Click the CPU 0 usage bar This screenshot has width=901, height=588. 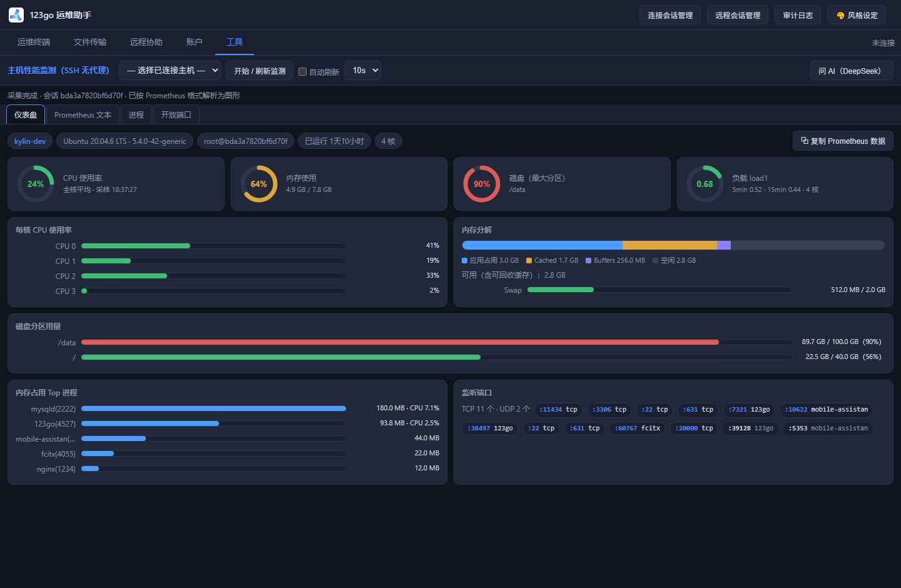point(213,246)
